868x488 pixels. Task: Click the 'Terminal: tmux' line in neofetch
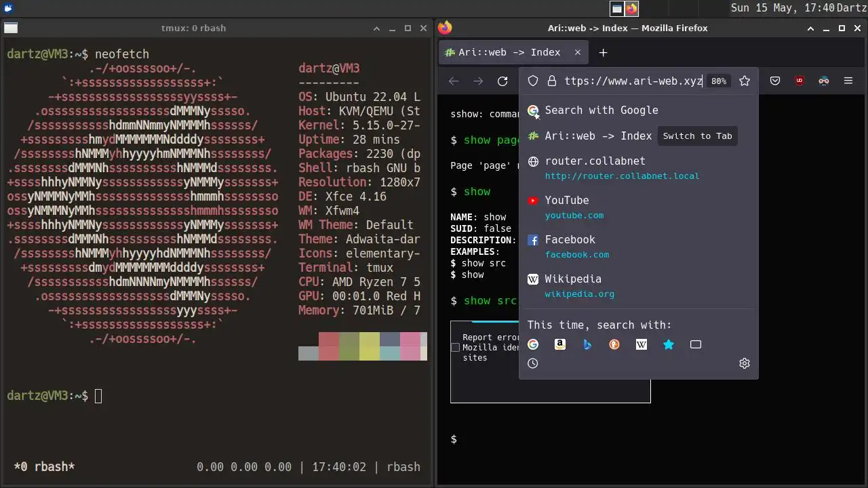tap(346, 268)
